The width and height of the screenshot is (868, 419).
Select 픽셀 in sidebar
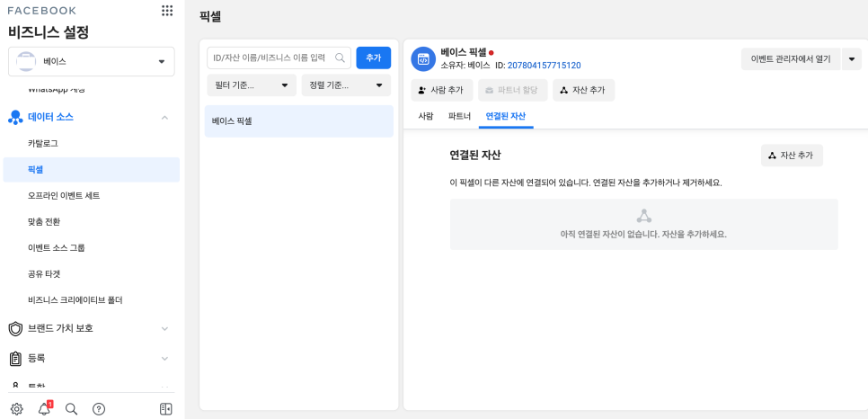(x=92, y=170)
